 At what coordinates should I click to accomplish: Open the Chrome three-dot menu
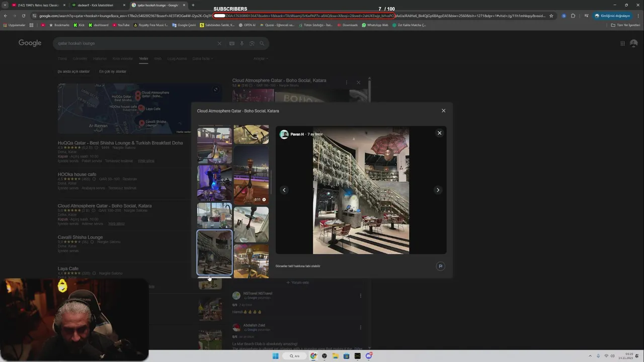[x=638, y=16]
